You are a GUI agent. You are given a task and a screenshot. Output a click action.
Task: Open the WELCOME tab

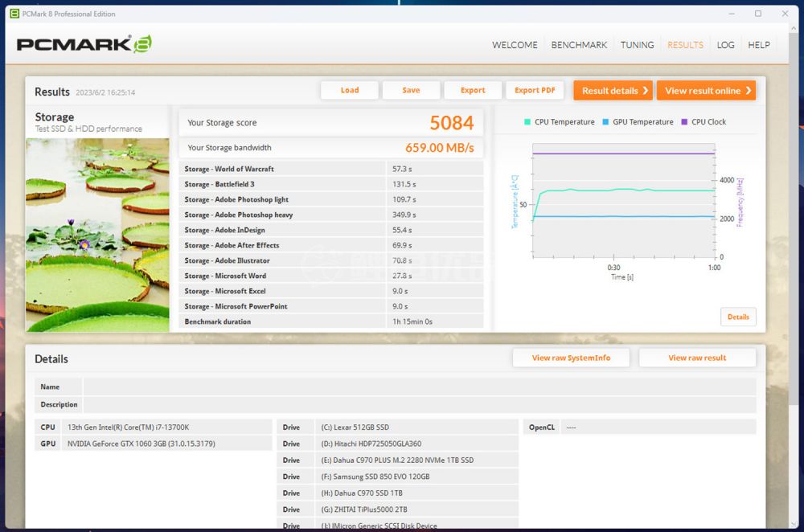515,45
